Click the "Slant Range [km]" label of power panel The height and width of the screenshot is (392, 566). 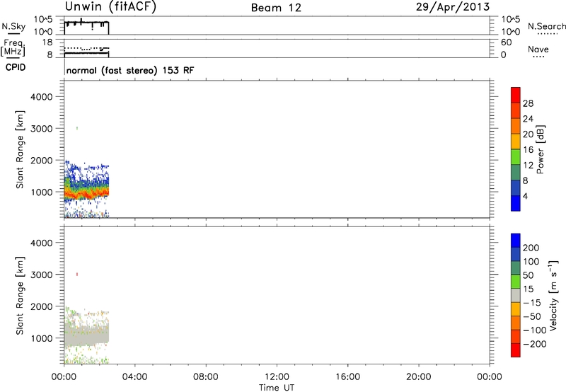[20, 149]
